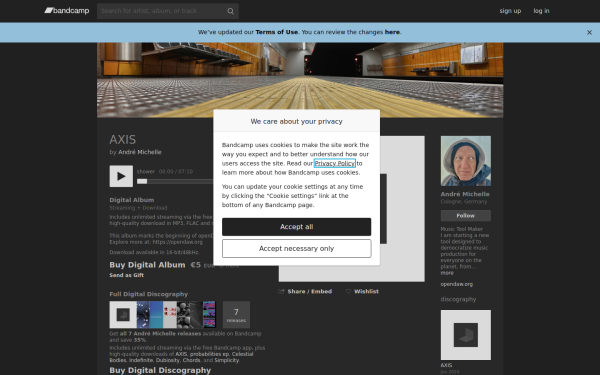The height and width of the screenshot is (375, 600).
Task: Open the Terms of Use link
Action: (x=277, y=32)
